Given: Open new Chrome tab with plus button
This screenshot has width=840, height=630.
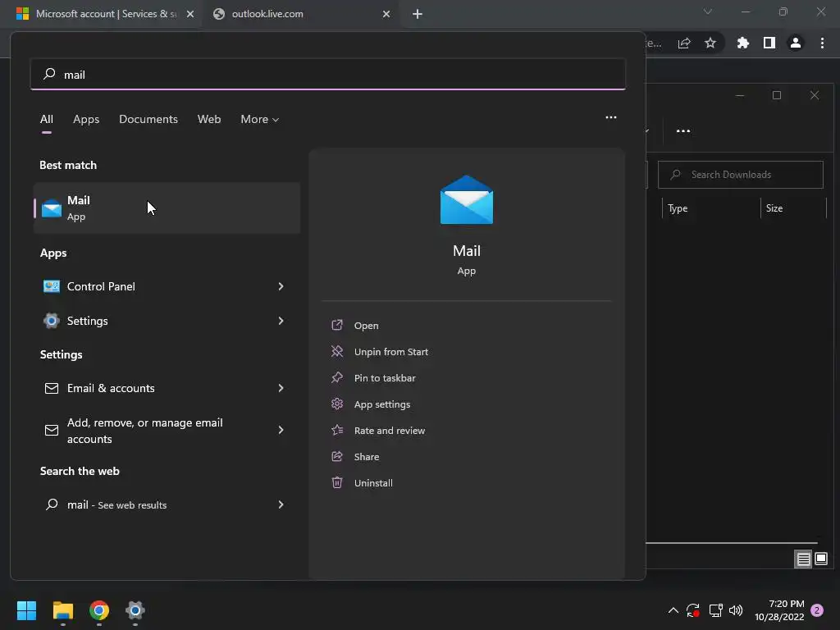Looking at the screenshot, I should coord(418,14).
